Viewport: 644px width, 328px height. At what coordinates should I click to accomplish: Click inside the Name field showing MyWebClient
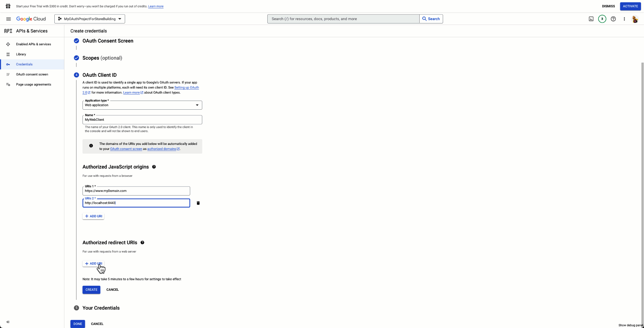[142, 120]
